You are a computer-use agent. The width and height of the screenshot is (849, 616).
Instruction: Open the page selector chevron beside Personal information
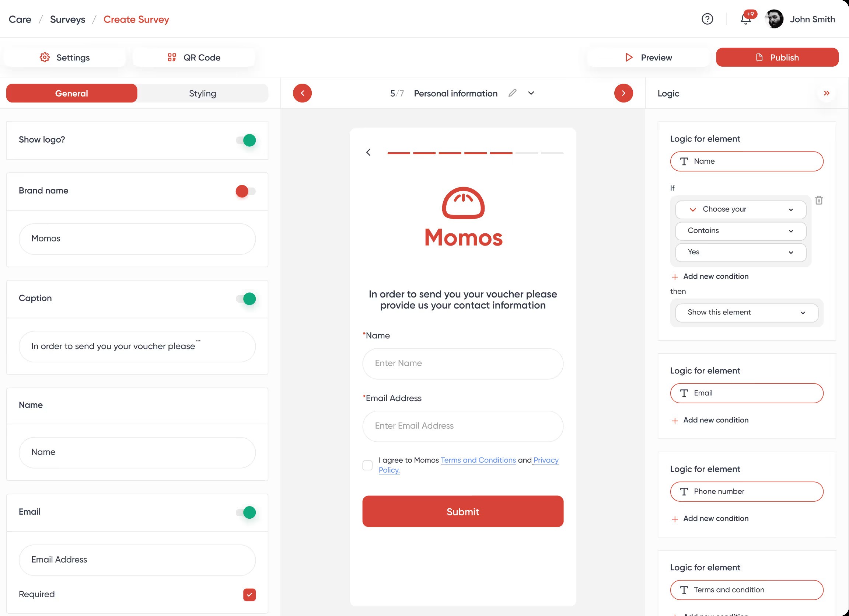531,93
